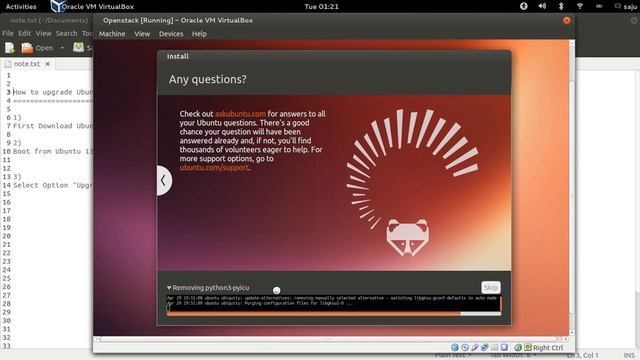Screen dimensions: 640x360
Task: Click the VirtualBox vertical scrollbar
Action: [572, 198]
